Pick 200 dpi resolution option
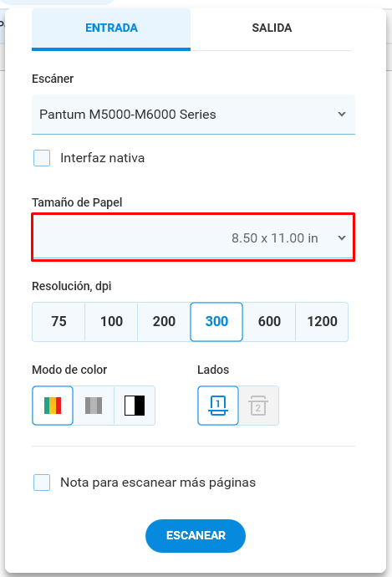Viewport: 392px width, 577px height. tap(164, 322)
